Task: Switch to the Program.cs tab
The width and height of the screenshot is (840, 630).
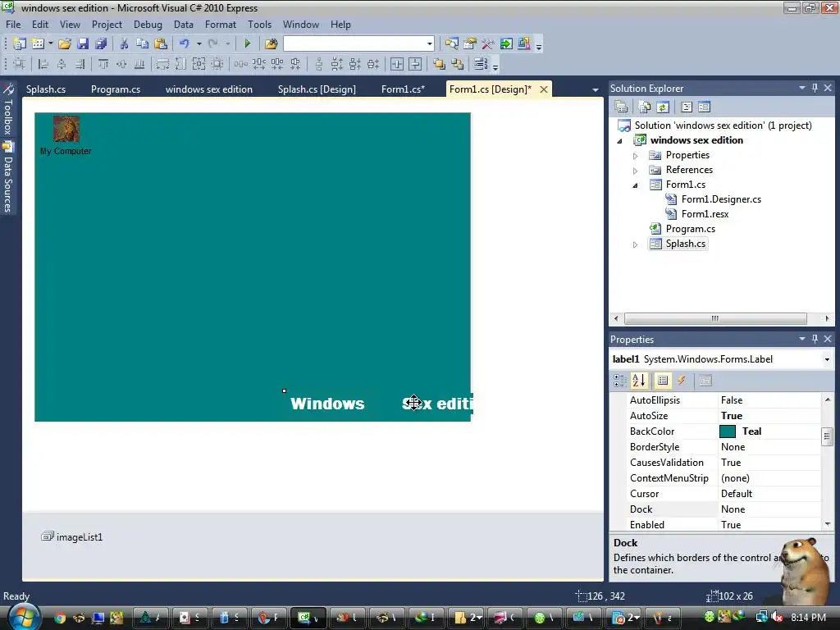Action: pos(116,89)
